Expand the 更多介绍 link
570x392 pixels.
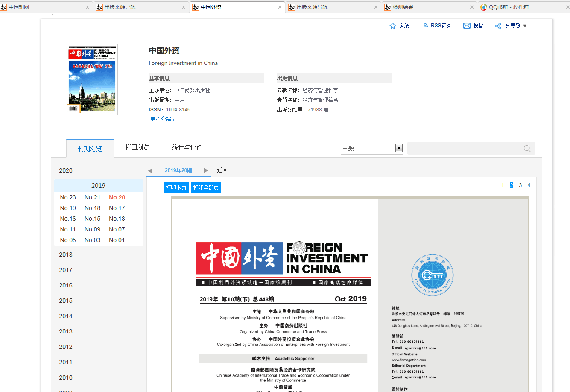click(x=163, y=119)
